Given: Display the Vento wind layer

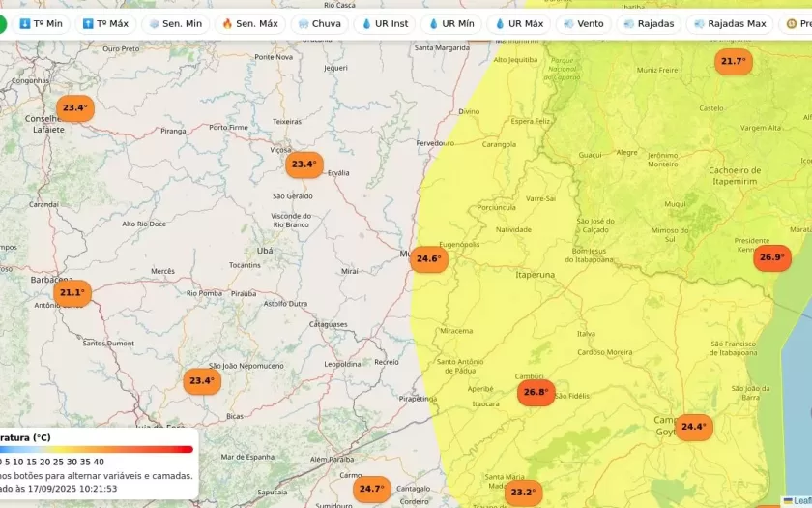Looking at the screenshot, I should pyautogui.click(x=583, y=23).
